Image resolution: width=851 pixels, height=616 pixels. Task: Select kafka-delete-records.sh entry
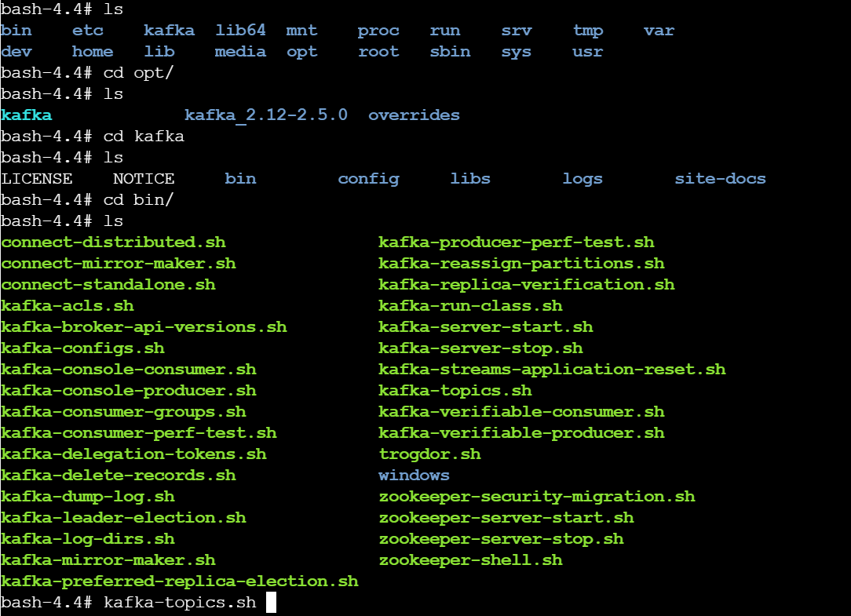(x=119, y=475)
